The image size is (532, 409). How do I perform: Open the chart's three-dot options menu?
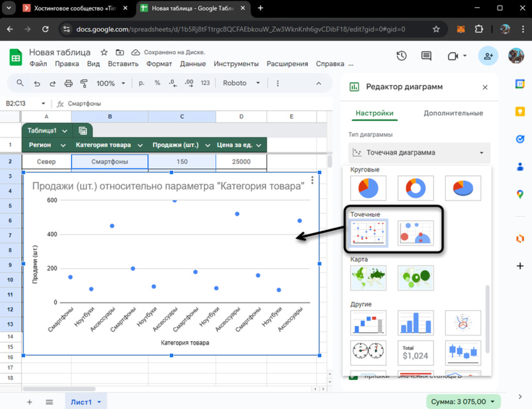click(x=312, y=180)
